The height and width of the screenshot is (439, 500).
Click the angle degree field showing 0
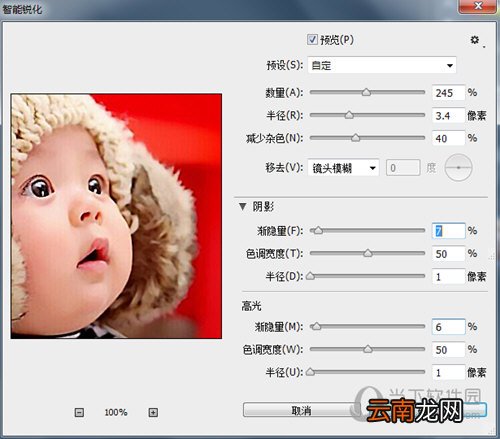(403, 168)
